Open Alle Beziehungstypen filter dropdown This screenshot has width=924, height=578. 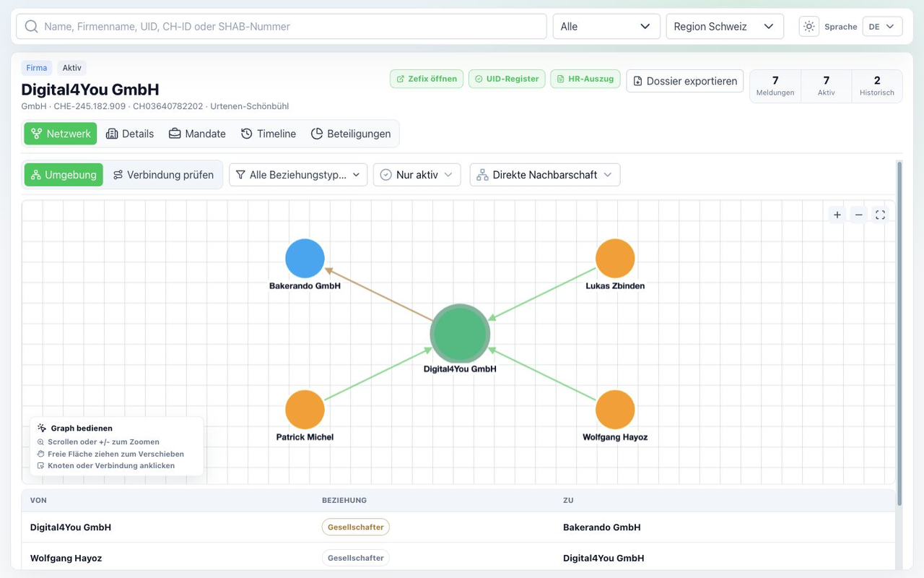pyautogui.click(x=298, y=175)
